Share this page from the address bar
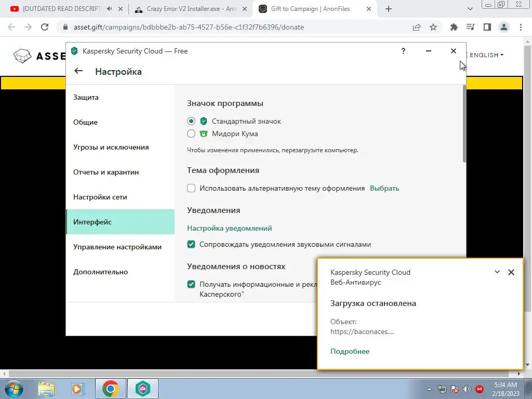This screenshot has height=399, width=532. pyautogui.click(x=417, y=27)
